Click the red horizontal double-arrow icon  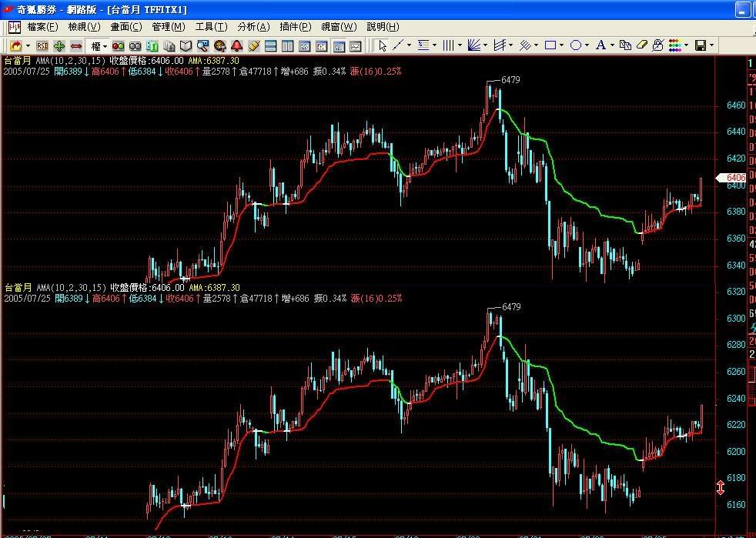(x=76, y=46)
